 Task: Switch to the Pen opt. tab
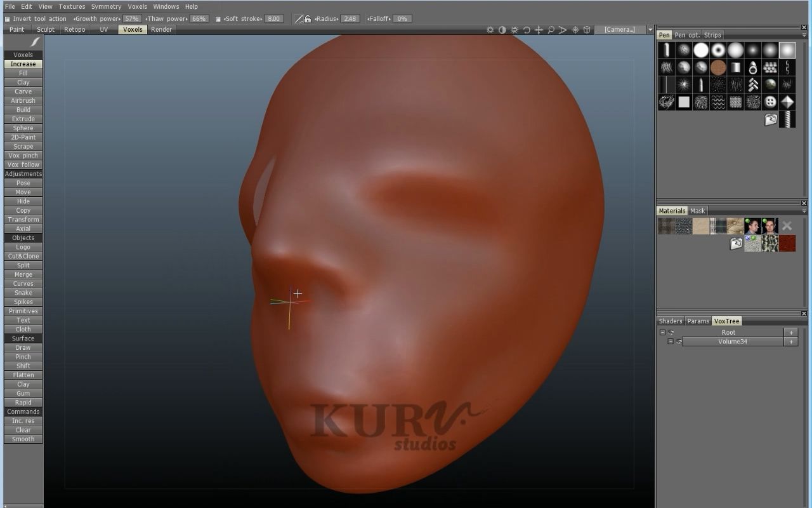click(x=687, y=36)
